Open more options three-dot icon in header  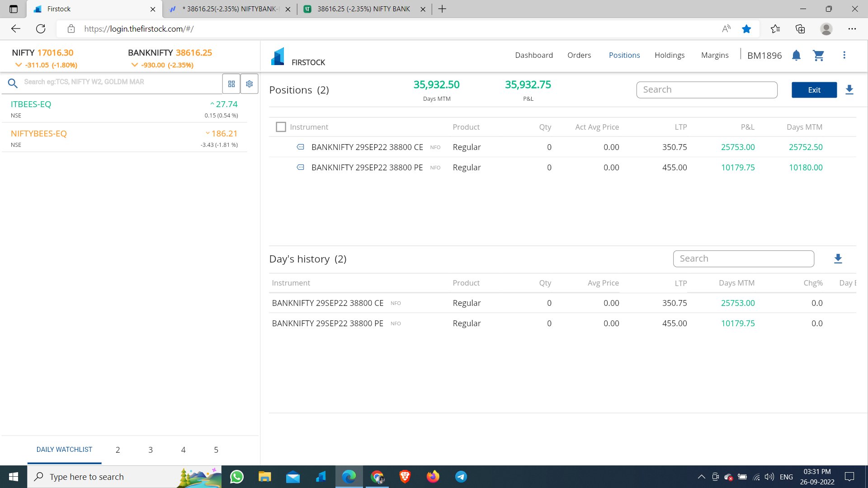click(844, 55)
